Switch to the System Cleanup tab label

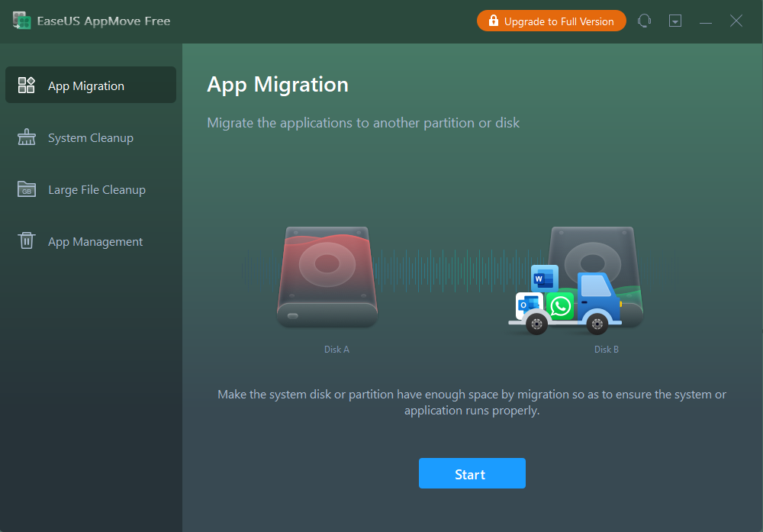pos(90,138)
